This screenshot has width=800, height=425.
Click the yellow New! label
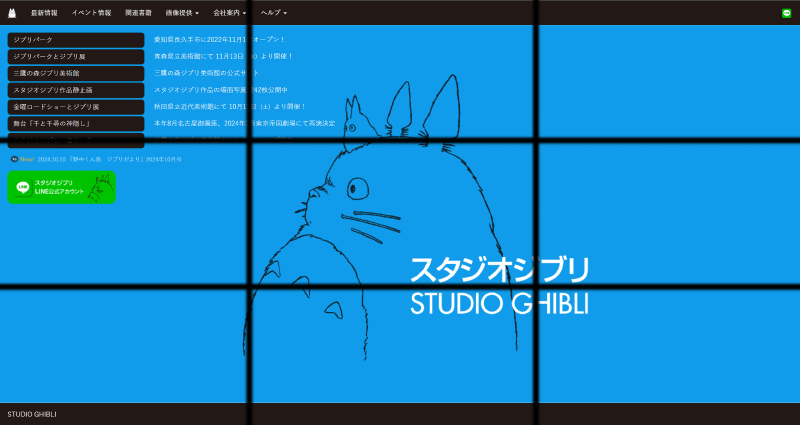click(x=27, y=159)
